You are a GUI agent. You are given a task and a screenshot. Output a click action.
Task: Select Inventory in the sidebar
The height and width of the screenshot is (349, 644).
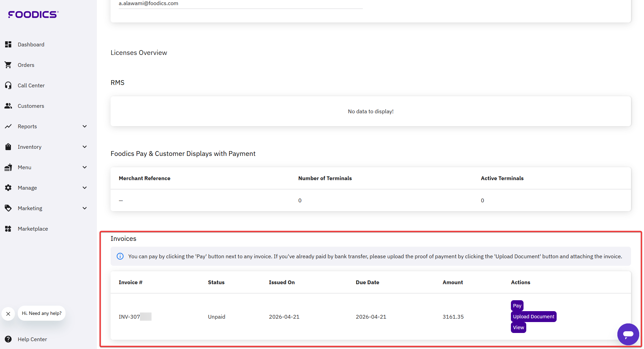coord(29,147)
